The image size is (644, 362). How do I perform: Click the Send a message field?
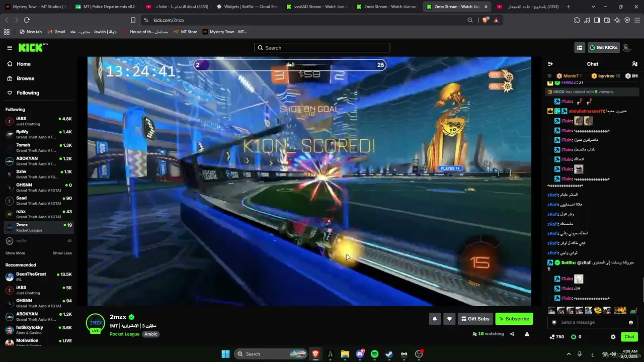pyautogui.click(x=593, y=322)
